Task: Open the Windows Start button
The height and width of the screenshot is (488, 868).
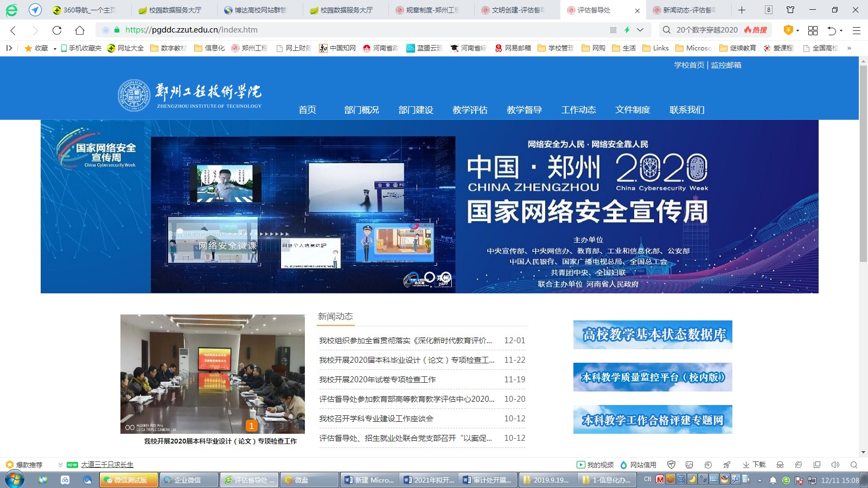Action: [x=15, y=480]
